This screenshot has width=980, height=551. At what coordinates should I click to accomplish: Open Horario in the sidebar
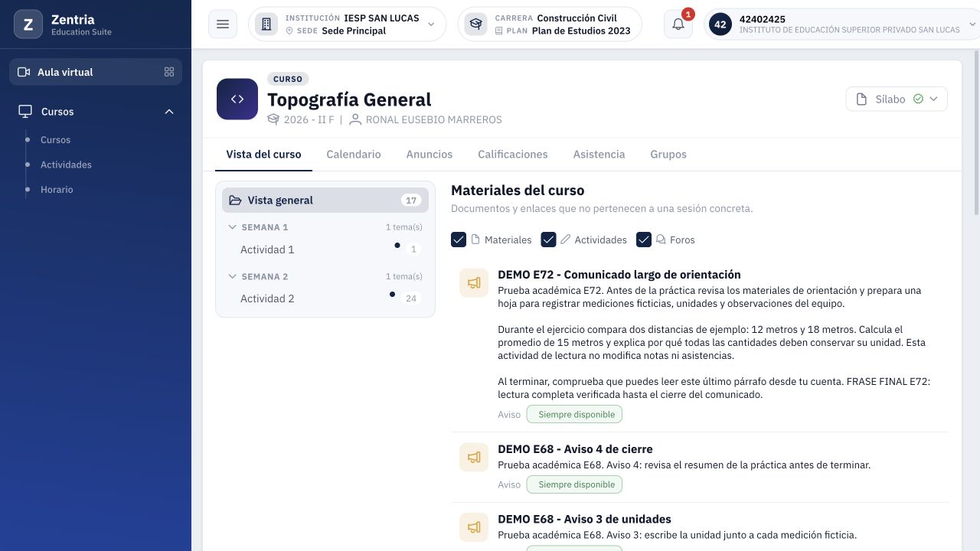pos(57,189)
